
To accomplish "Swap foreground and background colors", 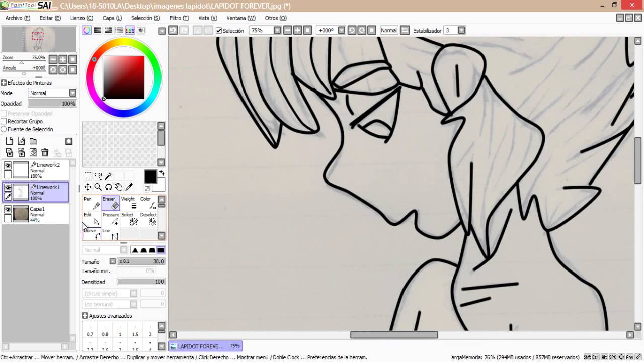I will point(162,173).
